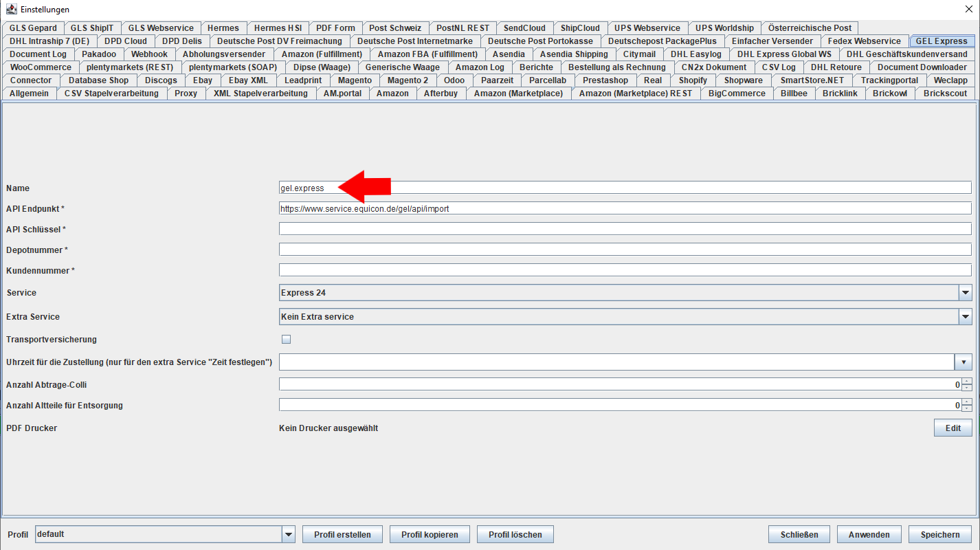
Task: Switch to the Connector tab
Action: (31, 80)
